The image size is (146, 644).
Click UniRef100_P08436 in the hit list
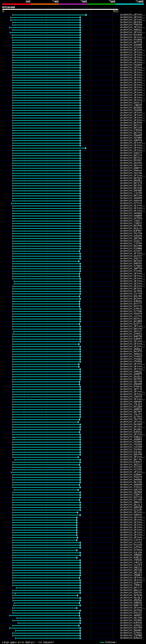[131, 387]
